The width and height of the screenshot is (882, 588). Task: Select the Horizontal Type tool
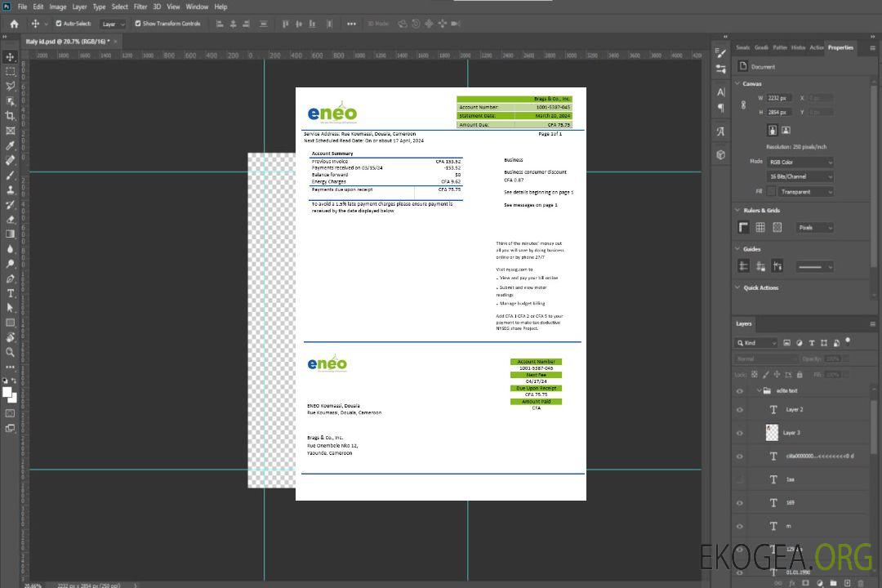click(11, 293)
